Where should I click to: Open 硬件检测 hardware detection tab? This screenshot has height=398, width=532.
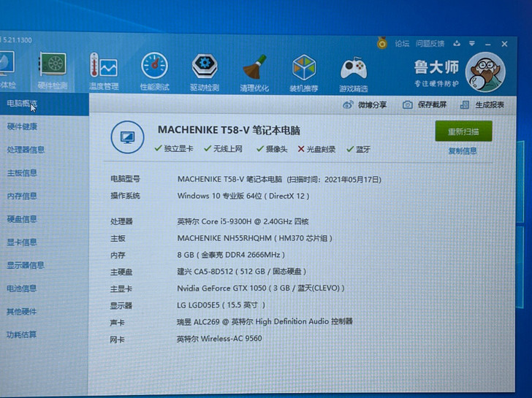click(x=53, y=72)
